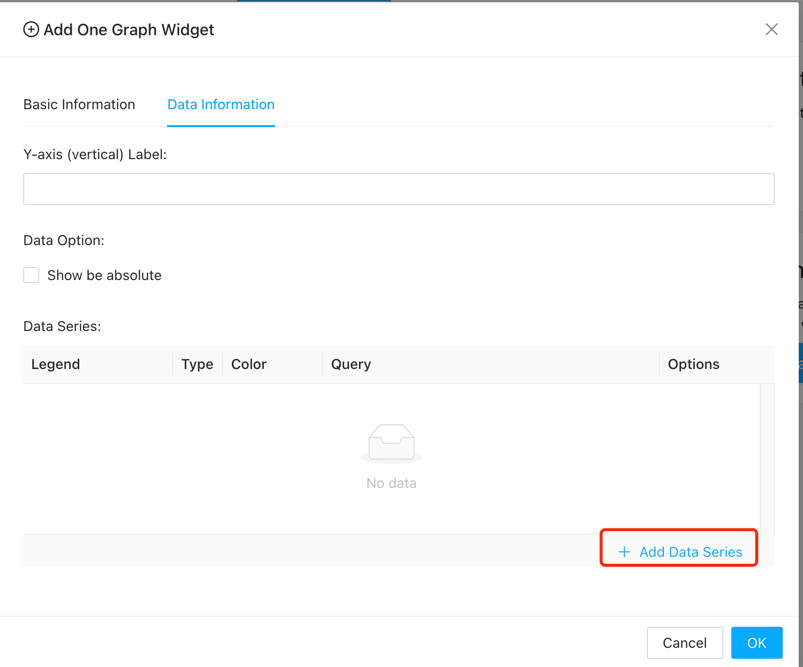The width and height of the screenshot is (803, 667).
Task: Click the plus icon before Add Data Series
Action: (x=624, y=552)
